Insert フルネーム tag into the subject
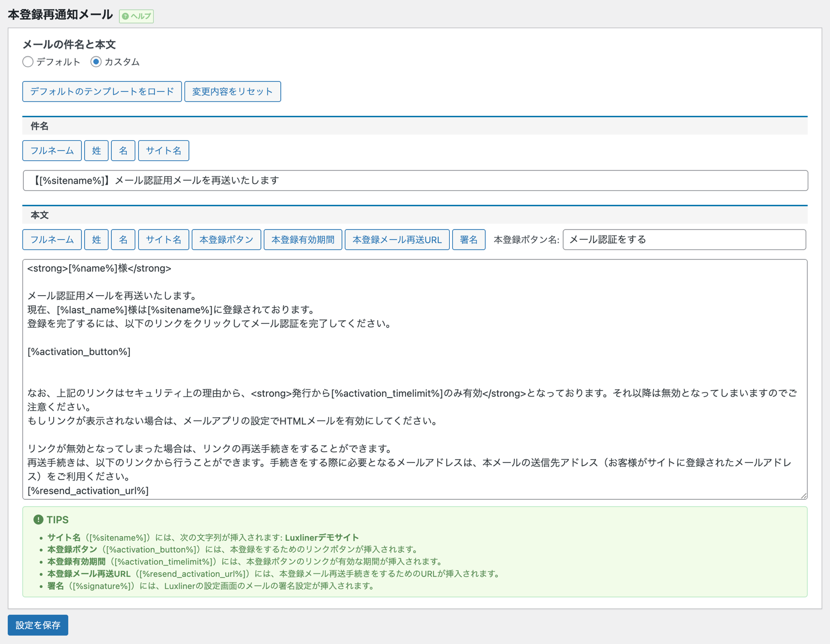 (x=52, y=151)
